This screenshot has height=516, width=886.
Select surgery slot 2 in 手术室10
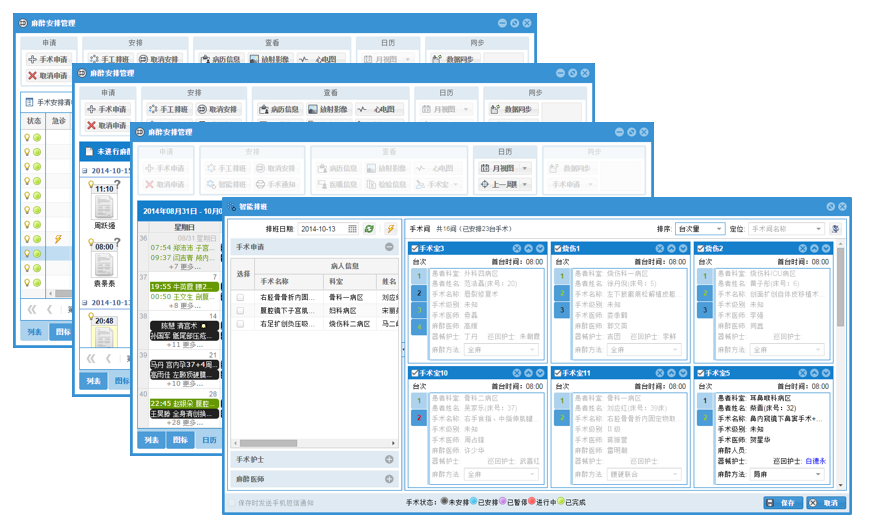coord(419,418)
